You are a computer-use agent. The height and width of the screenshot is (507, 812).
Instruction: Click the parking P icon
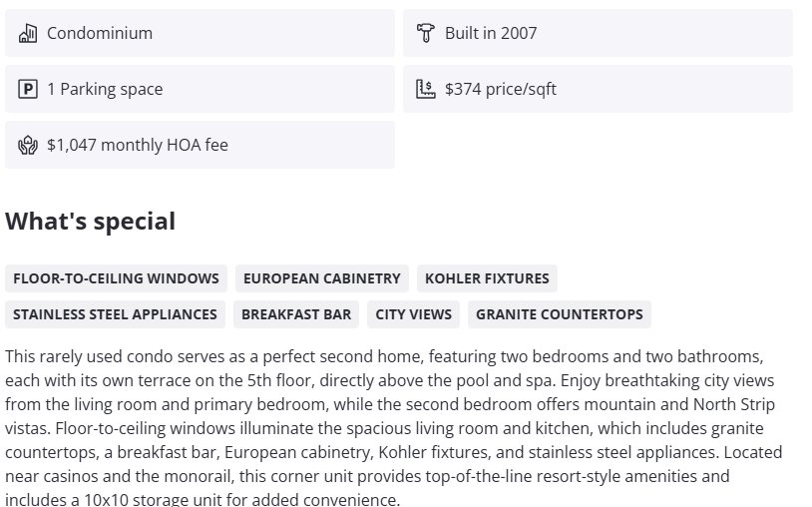coord(28,89)
